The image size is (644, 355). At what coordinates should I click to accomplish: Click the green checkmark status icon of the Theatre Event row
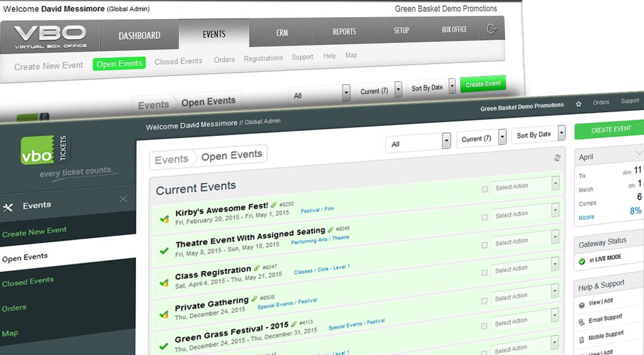pos(164,250)
